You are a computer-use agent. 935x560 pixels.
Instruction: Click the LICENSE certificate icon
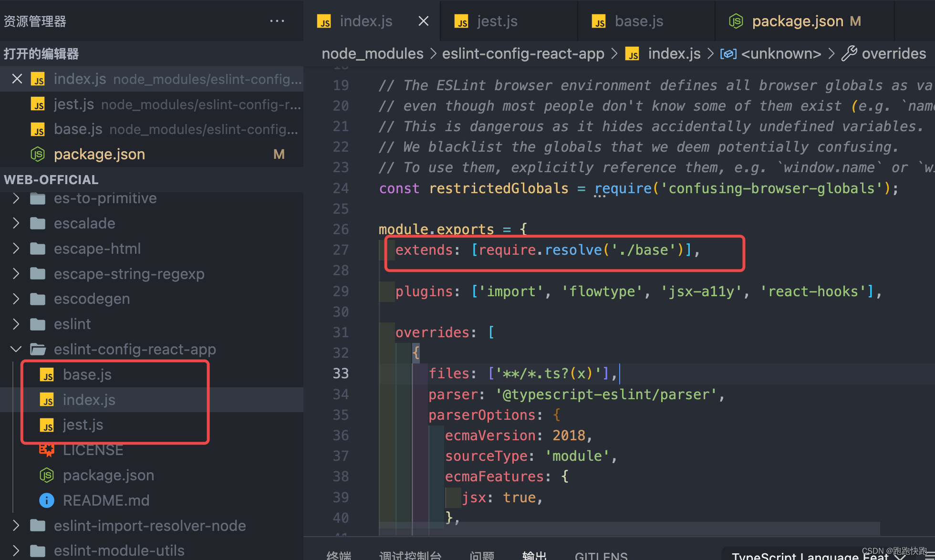click(x=47, y=450)
